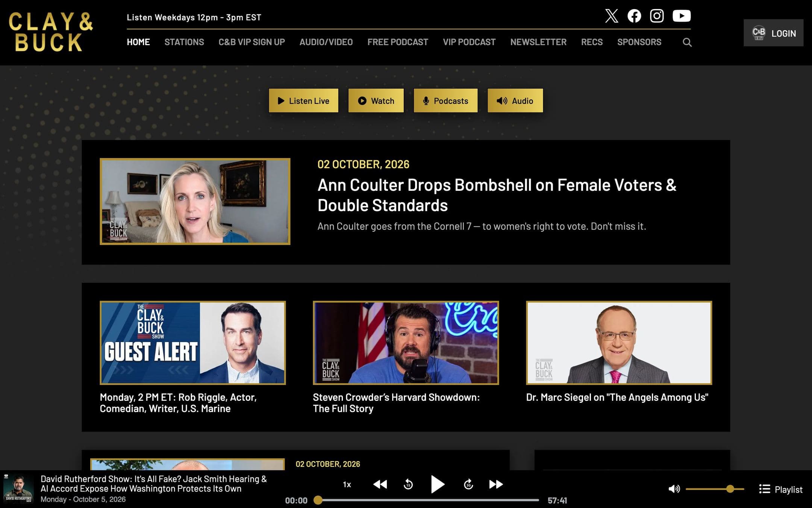Open the YouTube social icon
Viewport: 812px width, 508px height.
(682, 16)
